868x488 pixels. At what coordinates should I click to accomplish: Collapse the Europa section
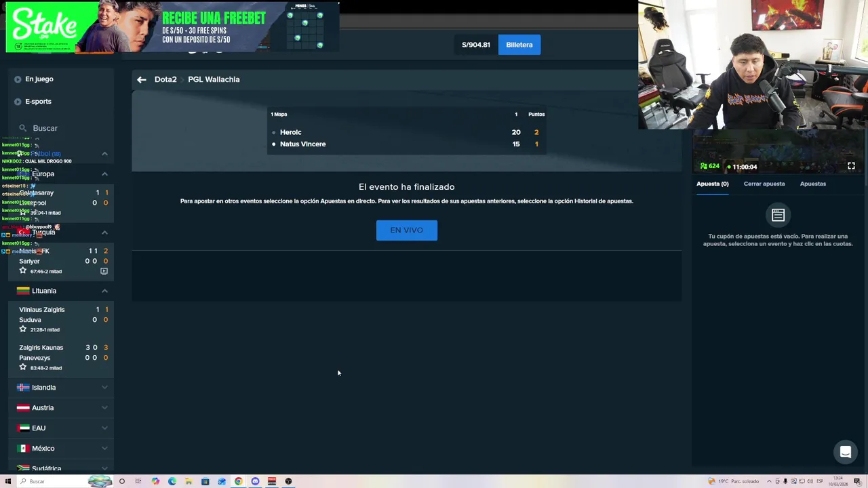(104, 174)
